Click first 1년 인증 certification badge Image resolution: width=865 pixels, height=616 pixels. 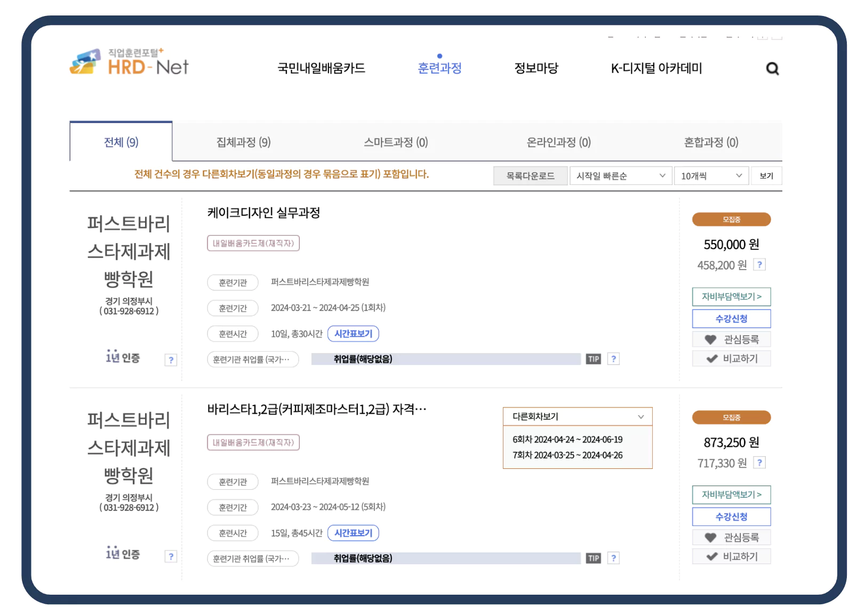(123, 357)
